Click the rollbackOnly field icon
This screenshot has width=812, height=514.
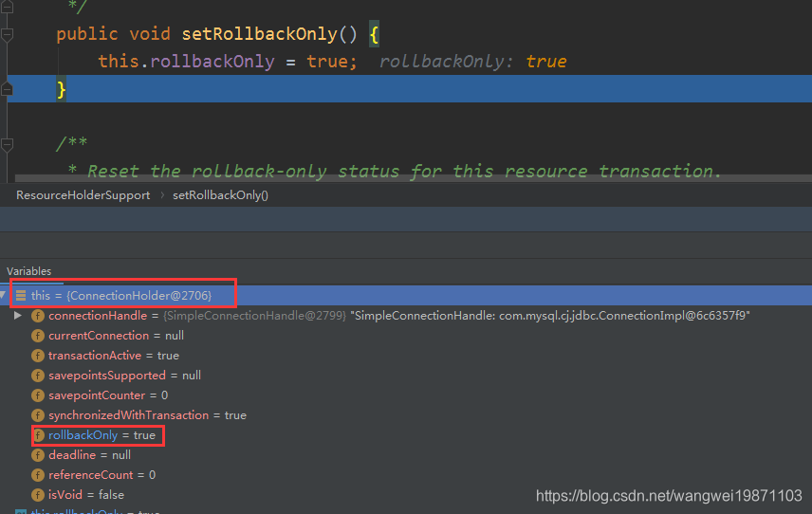[x=38, y=435]
